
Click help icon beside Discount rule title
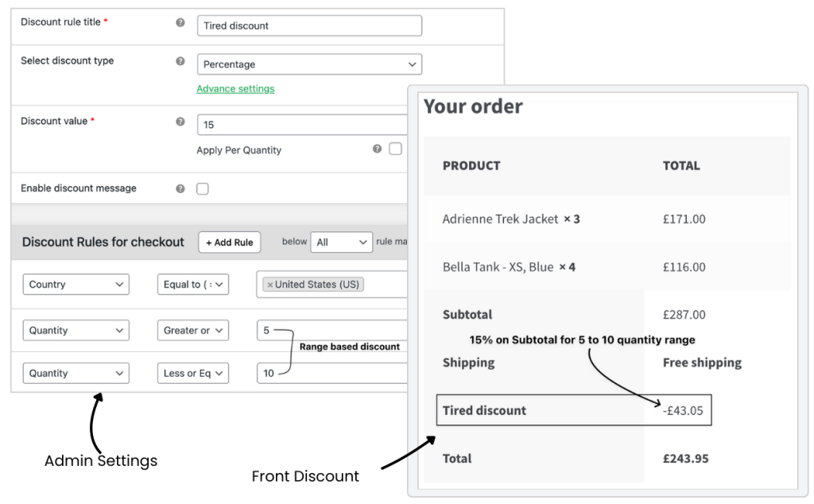(x=180, y=22)
